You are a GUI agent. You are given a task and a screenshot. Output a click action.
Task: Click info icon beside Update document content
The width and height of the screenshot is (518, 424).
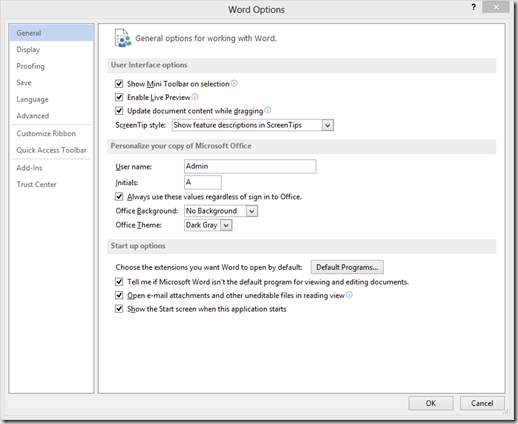pyautogui.click(x=268, y=110)
